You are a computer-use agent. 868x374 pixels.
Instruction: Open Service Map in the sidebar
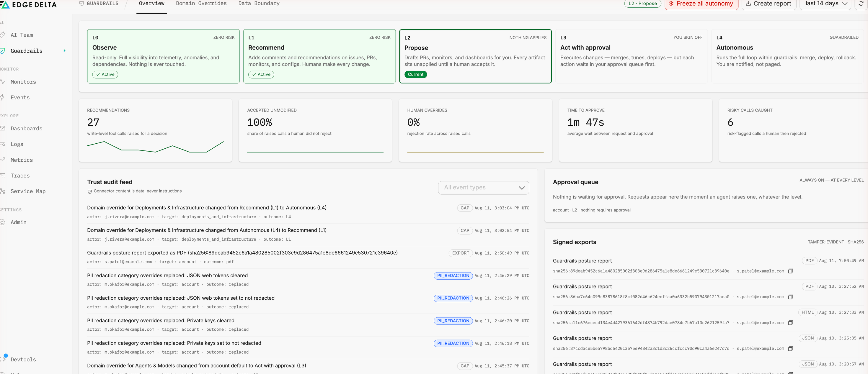point(28,191)
